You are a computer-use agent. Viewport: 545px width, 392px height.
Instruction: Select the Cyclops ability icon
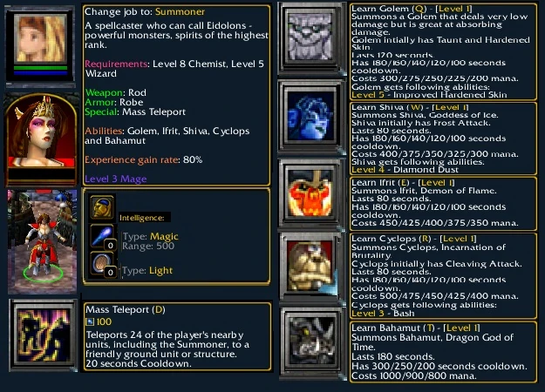[x=311, y=267]
